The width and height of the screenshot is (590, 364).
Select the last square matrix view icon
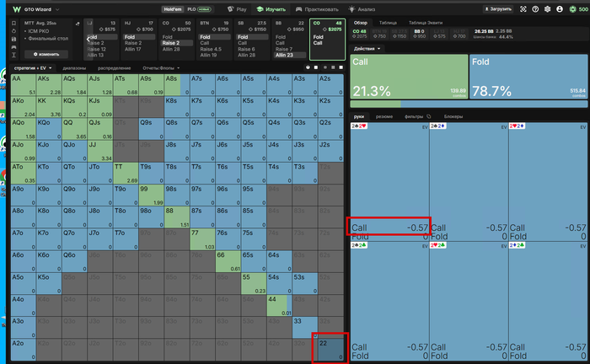tap(341, 67)
